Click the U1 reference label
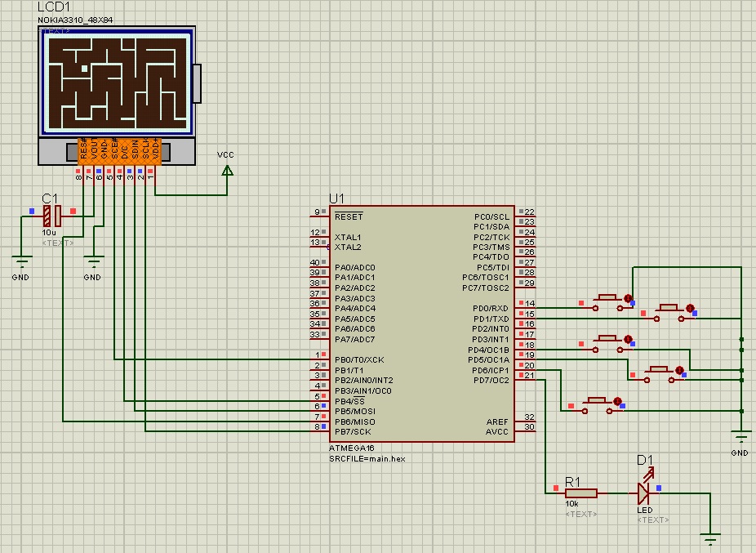The image size is (756, 553). [x=336, y=198]
